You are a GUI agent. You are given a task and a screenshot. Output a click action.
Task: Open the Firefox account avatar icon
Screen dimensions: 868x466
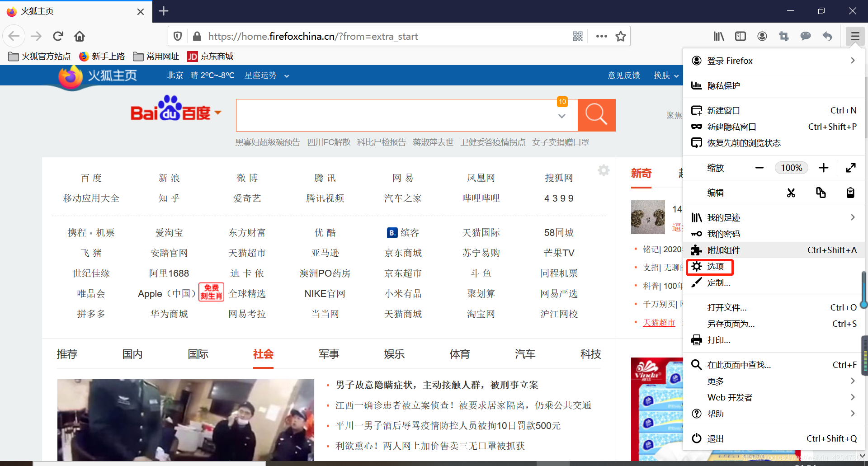click(762, 36)
